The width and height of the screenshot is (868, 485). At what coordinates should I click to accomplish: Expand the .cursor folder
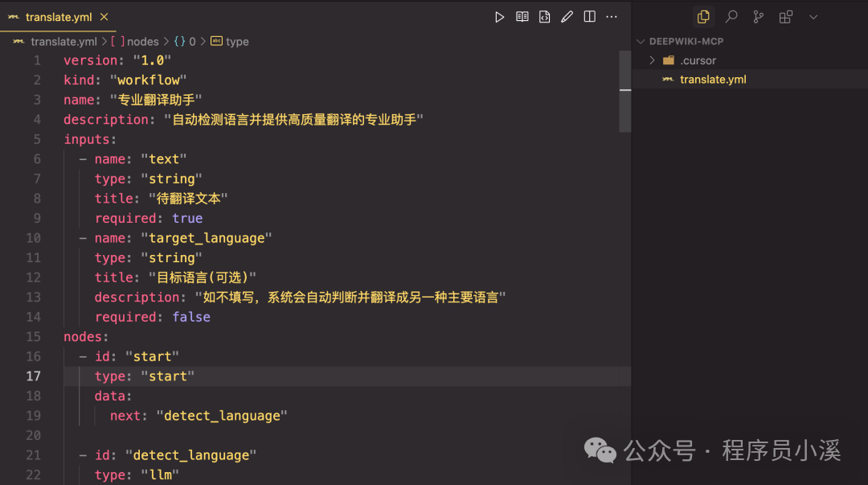653,60
